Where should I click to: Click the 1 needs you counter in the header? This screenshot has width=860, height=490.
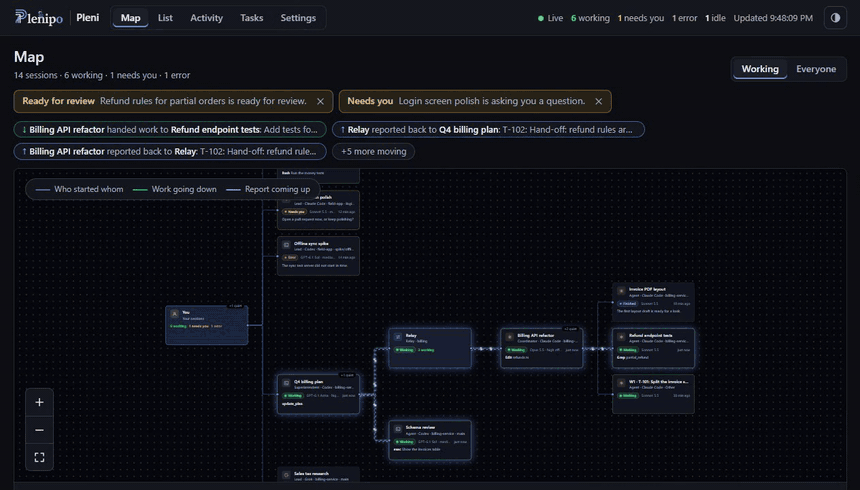[x=641, y=18]
